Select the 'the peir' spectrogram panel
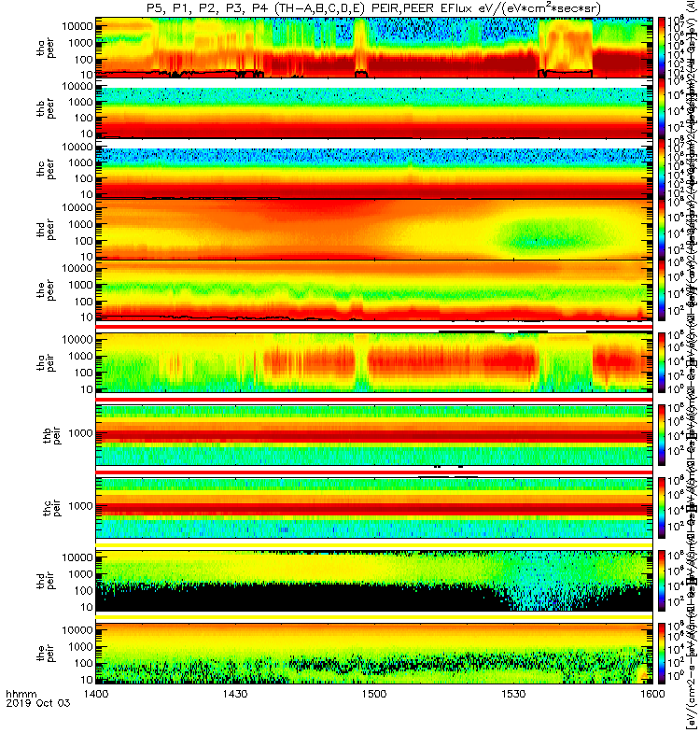The height and width of the screenshot is (747, 700). pyautogui.click(x=374, y=653)
